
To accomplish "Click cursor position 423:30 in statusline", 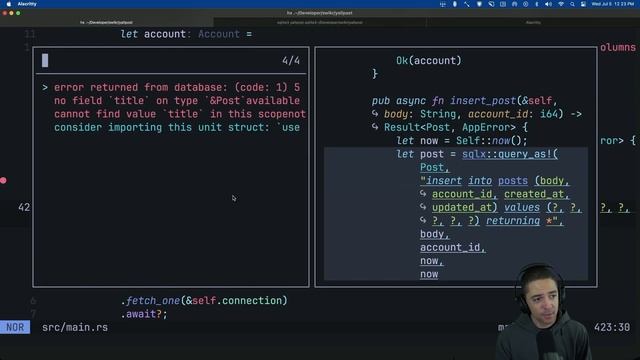I will pos(612,327).
